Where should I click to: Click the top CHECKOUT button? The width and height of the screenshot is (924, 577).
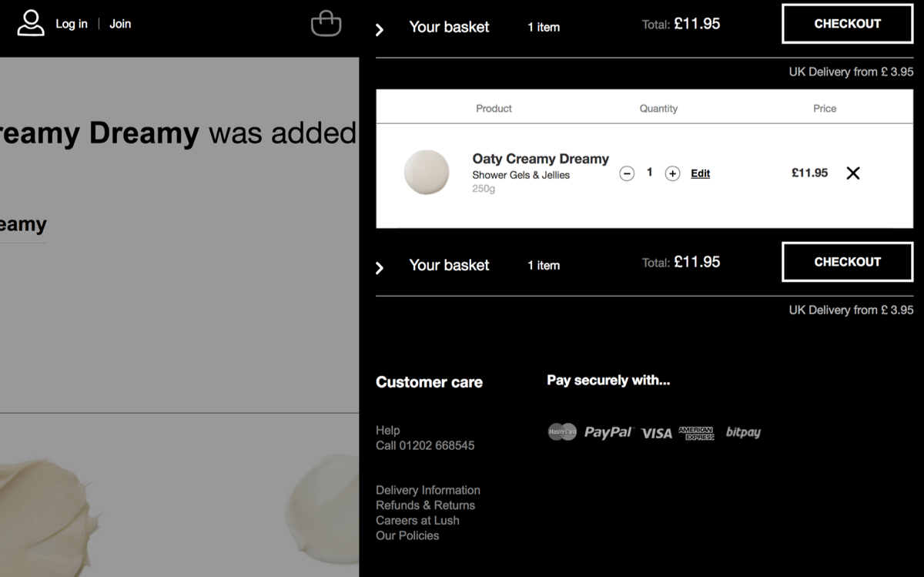point(848,24)
